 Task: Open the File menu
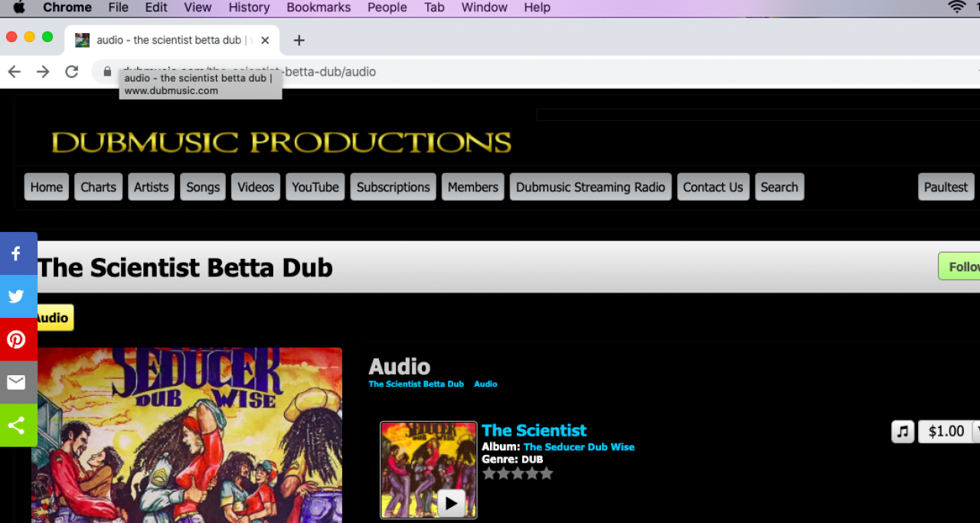coord(119,8)
